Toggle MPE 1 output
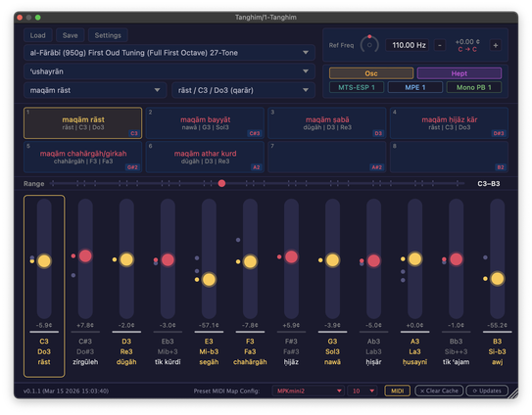This screenshot has height=415, width=532. coord(415,87)
